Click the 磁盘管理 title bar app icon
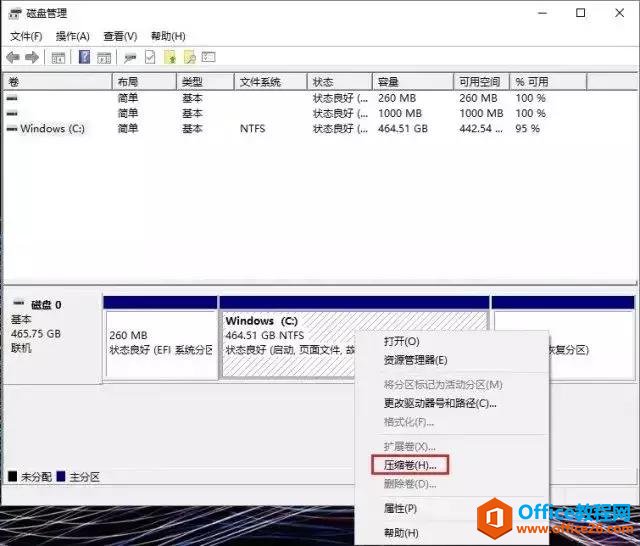 coord(15,14)
